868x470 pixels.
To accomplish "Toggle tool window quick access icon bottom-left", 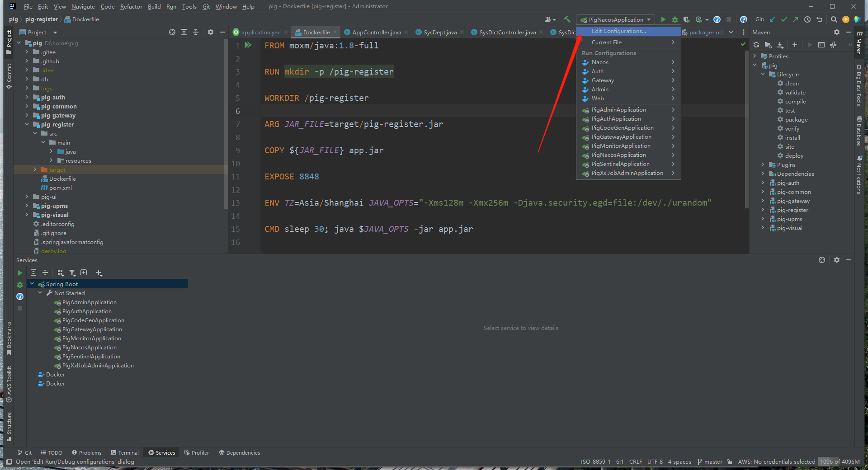I will point(9,461).
